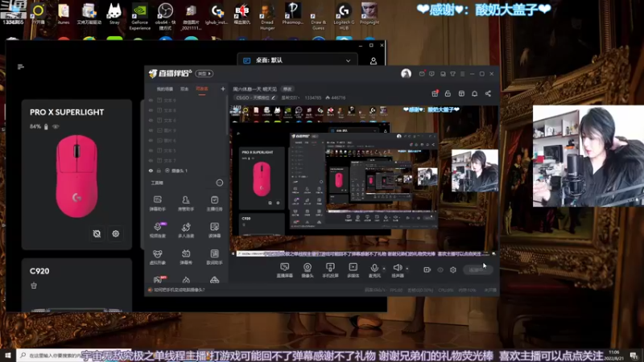Toggle visibility of 文本 6 source
This screenshot has height=362, width=644.
pyautogui.click(x=151, y=120)
